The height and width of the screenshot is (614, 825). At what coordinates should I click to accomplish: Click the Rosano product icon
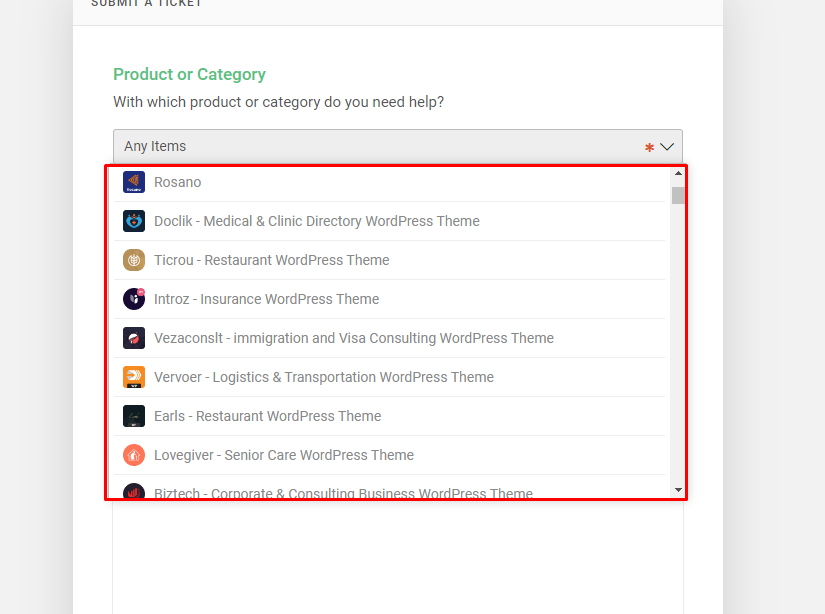134,182
